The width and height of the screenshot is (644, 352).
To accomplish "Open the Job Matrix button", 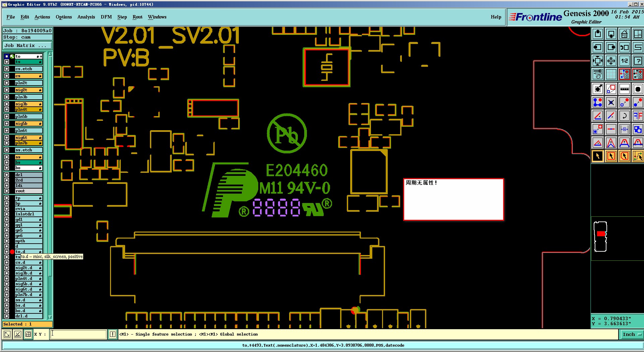I will tap(28, 46).
